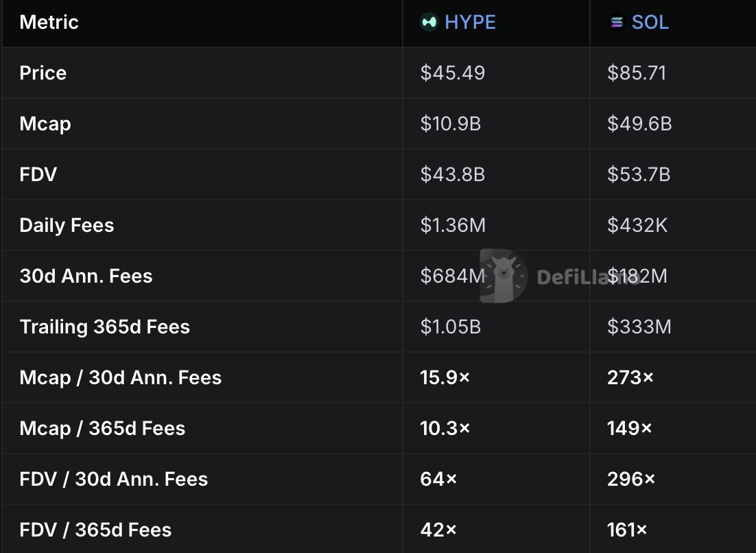Click the HYPE trailing fees $1.05B
The height and width of the screenshot is (553, 756).
(450, 327)
